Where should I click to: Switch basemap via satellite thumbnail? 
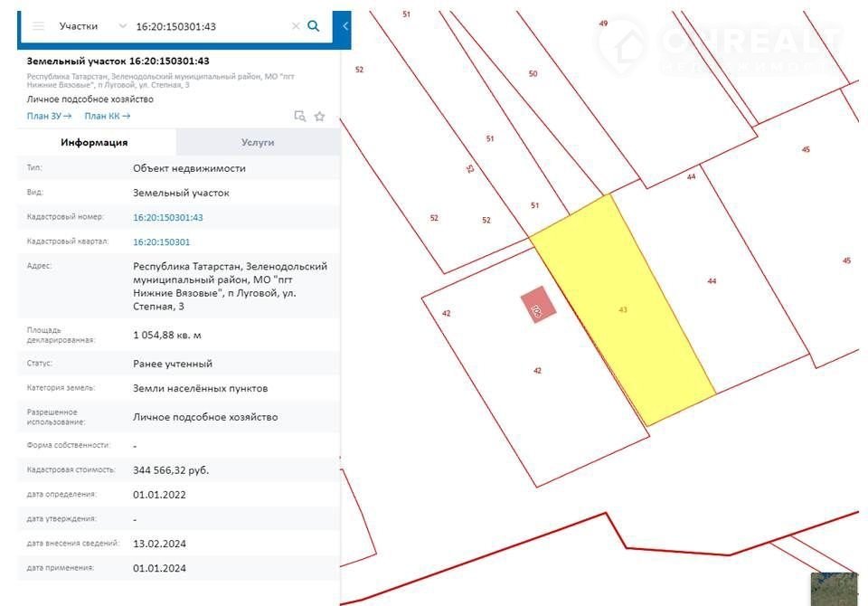tap(834, 588)
